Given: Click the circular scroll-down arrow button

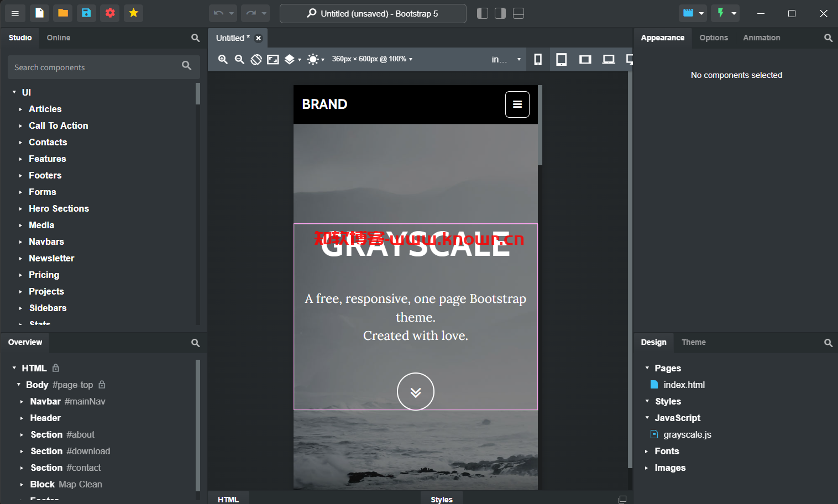Looking at the screenshot, I should click(416, 391).
